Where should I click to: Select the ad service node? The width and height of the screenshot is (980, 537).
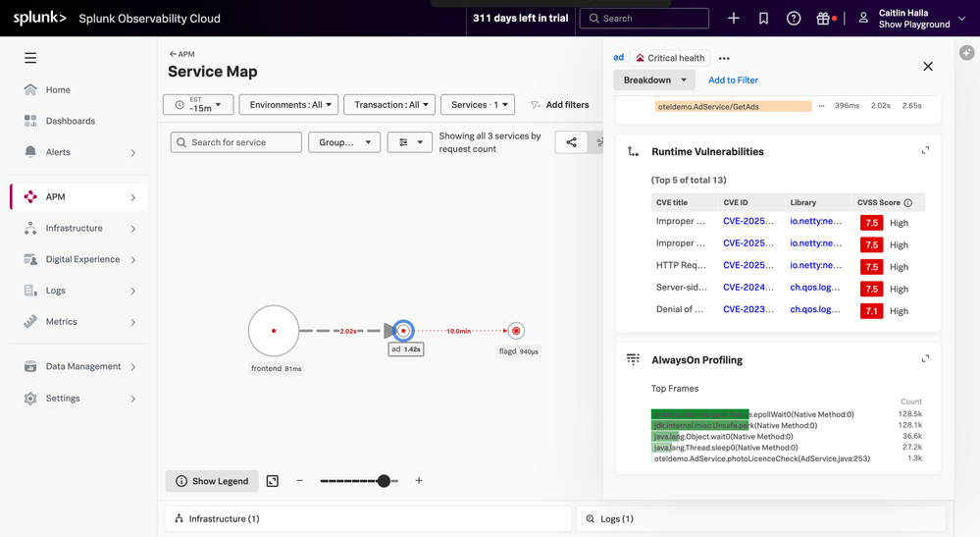404,331
